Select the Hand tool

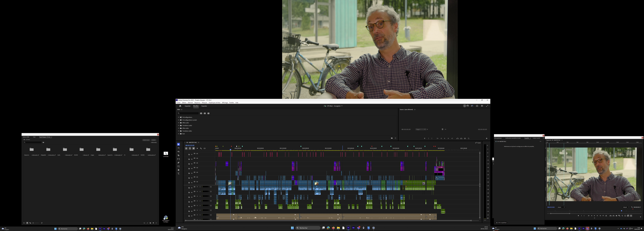(178, 170)
